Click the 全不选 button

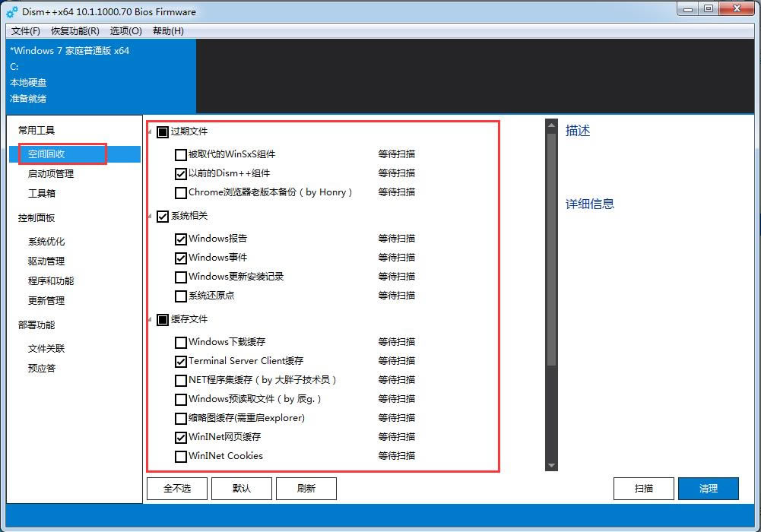point(177,489)
